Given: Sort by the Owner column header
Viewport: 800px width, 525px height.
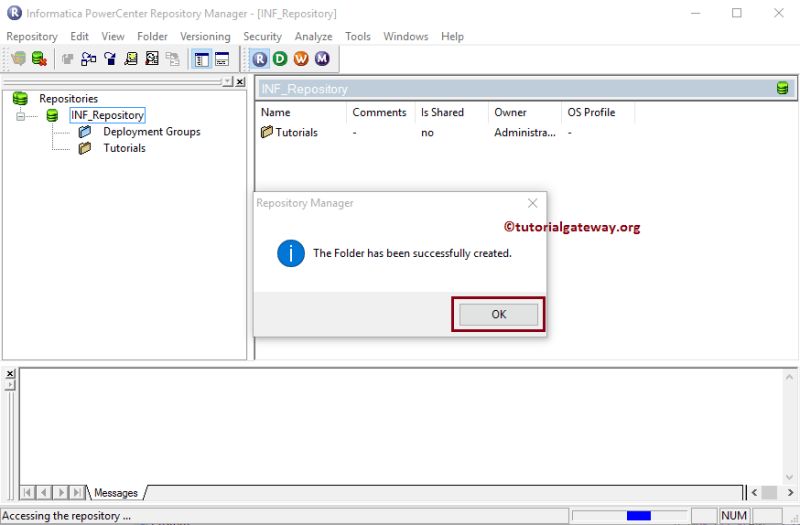Looking at the screenshot, I should [x=524, y=112].
